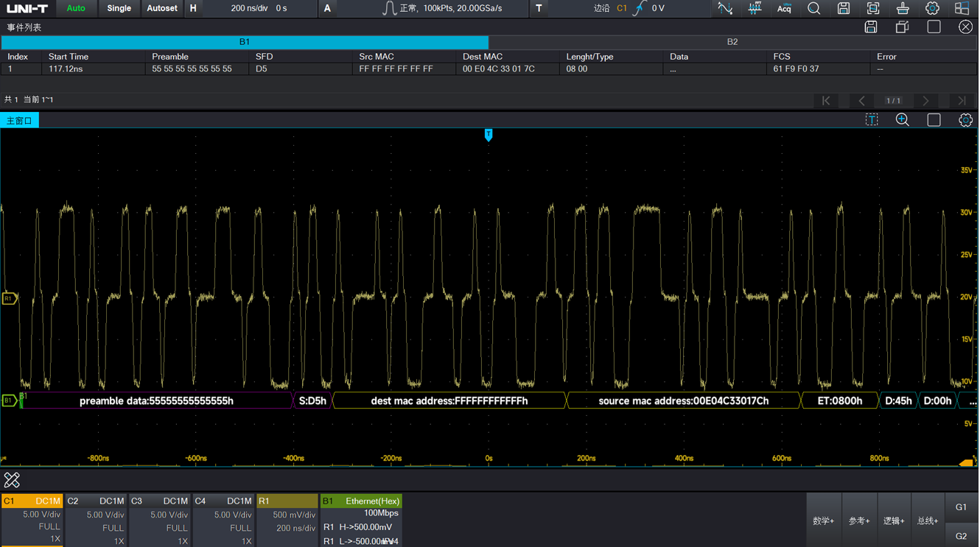This screenshot has width=980, height=547.
Task: Open the main window settings gear
Action: pos(965,120)
